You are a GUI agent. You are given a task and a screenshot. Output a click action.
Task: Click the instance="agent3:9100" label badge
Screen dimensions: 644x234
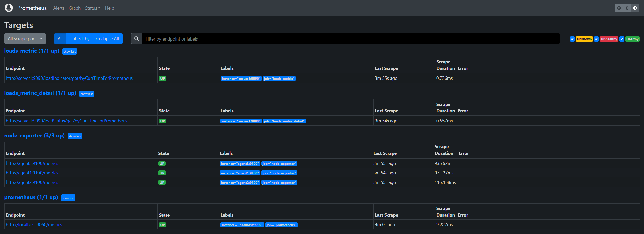pos(240,164)
